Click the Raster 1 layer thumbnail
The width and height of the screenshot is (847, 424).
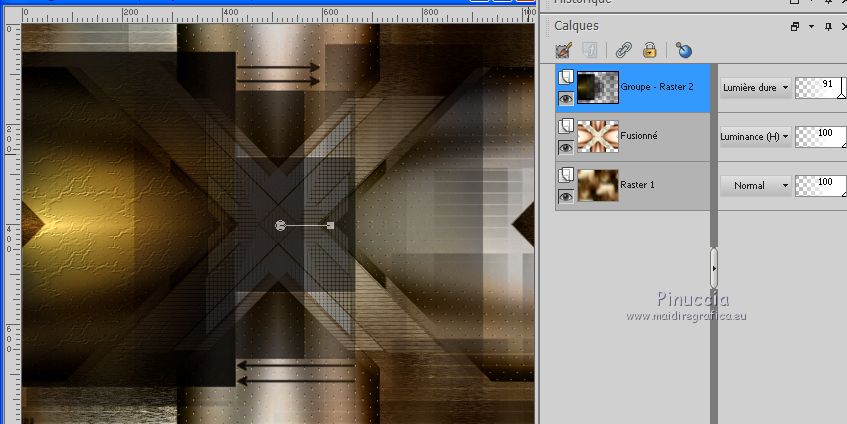click(x=598, y=185)
